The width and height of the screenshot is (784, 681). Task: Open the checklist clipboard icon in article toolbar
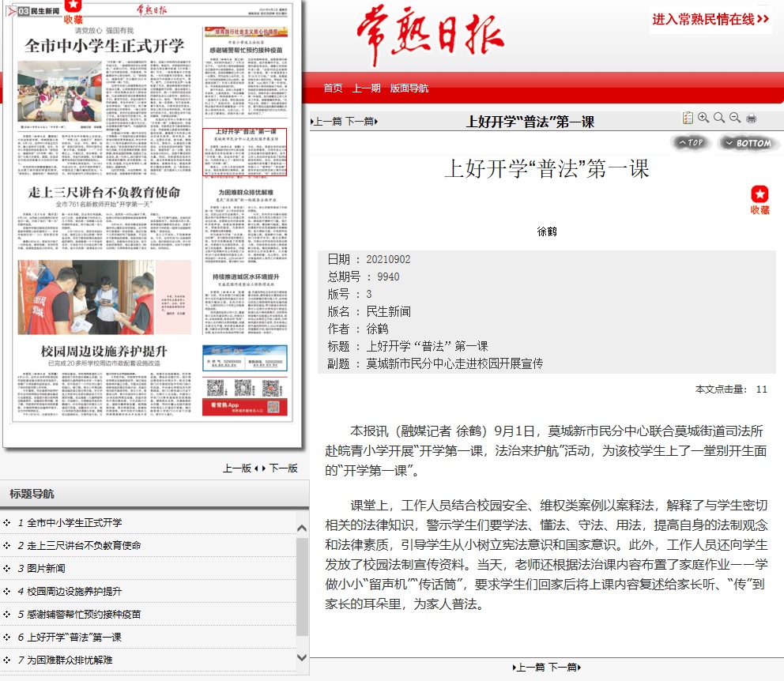tap(688, 118)
